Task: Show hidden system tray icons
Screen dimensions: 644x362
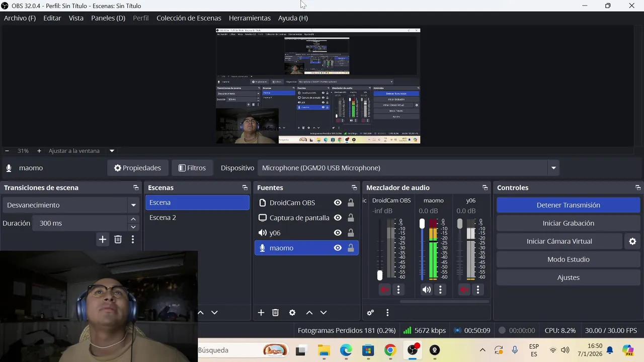Action: click(482, 350)
